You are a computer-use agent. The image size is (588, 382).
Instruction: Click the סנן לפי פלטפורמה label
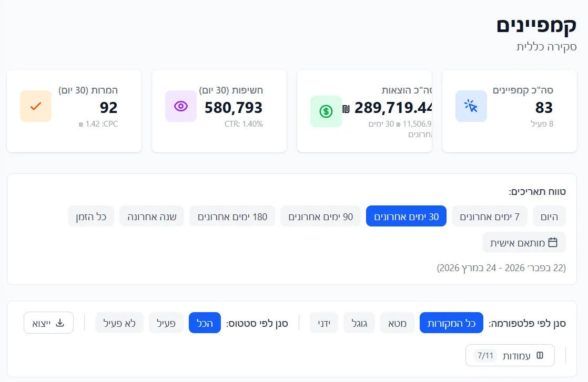tap(527, 323)
